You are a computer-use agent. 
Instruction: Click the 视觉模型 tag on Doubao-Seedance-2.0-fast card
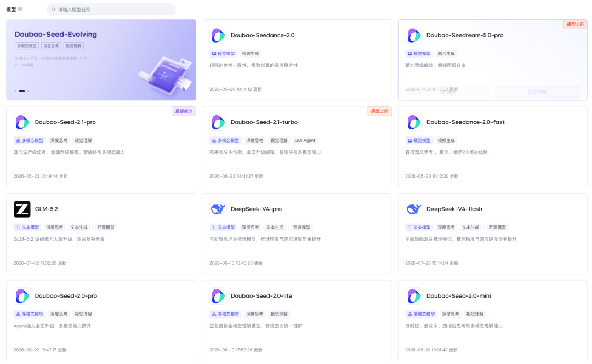pos(419,140)
